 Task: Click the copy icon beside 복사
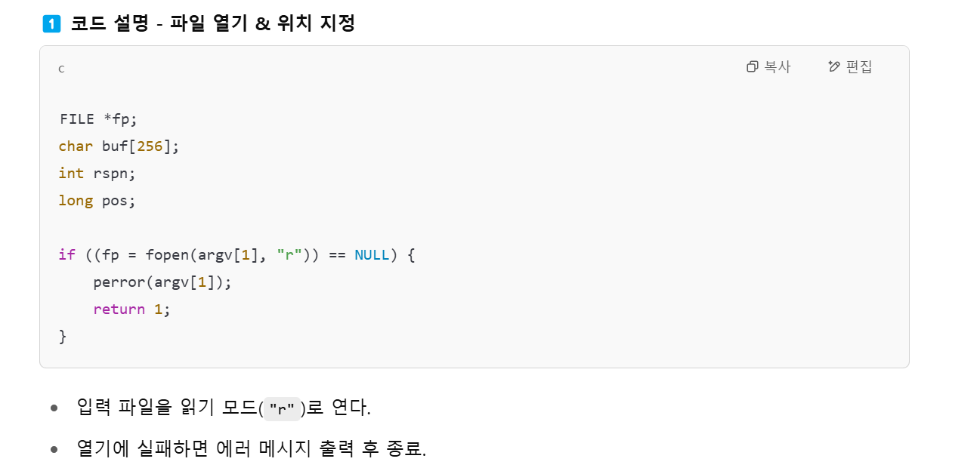tap(752, 66)
